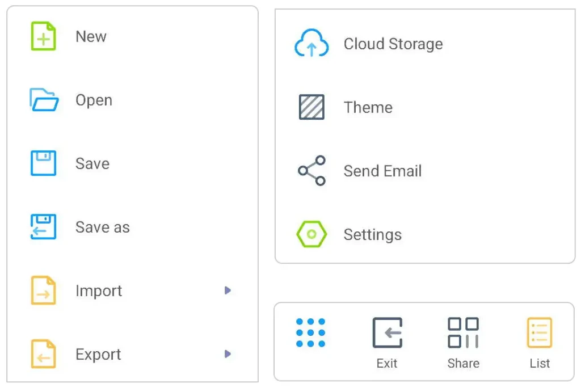Click the green New file icon
Image resolution: width=581 pixels, height=392 pixels.
pos(43,36)
